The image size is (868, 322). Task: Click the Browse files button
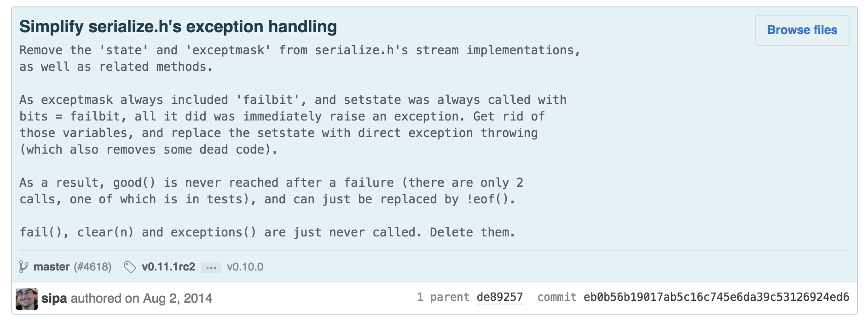pos(802,30)
